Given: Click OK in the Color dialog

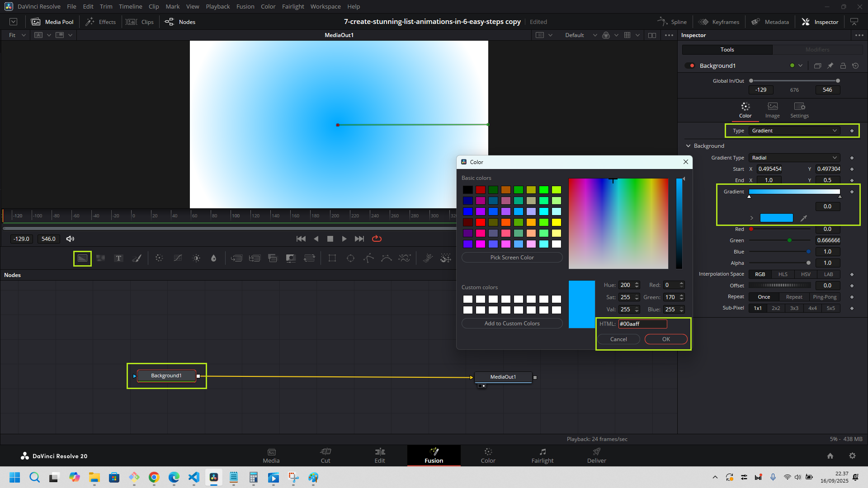Looking at the screenshot, I should pos(665,339).
